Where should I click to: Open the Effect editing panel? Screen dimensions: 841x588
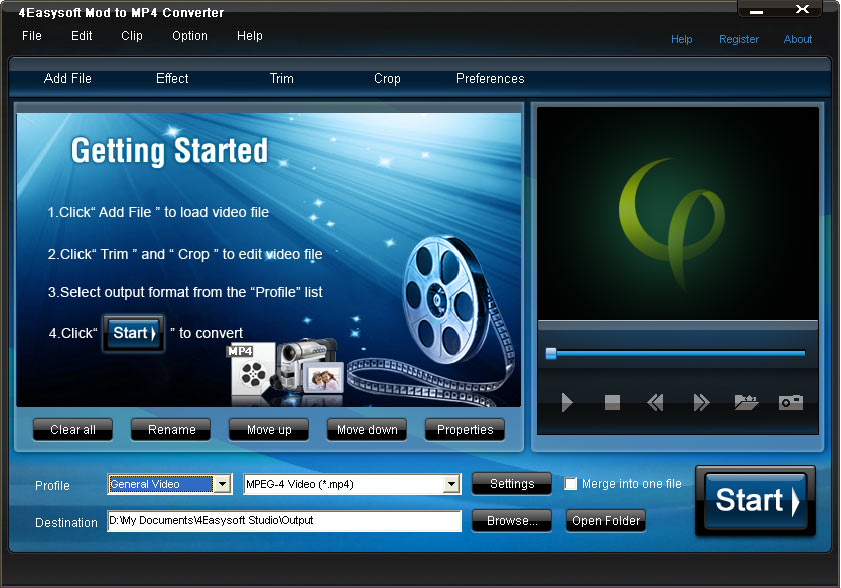tap(171, 78)
